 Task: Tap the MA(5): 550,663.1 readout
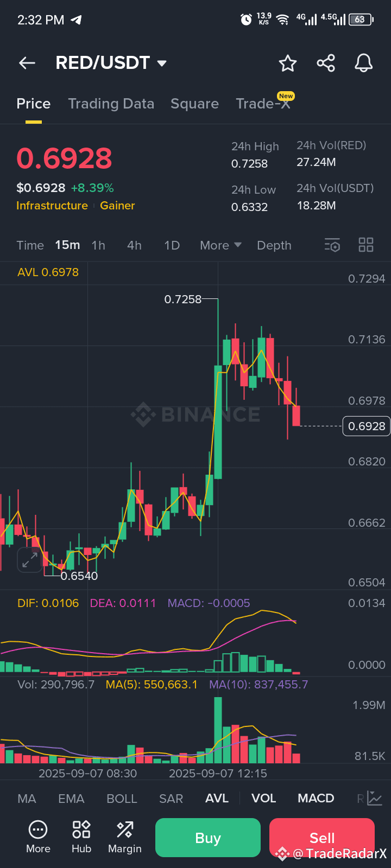152,685
